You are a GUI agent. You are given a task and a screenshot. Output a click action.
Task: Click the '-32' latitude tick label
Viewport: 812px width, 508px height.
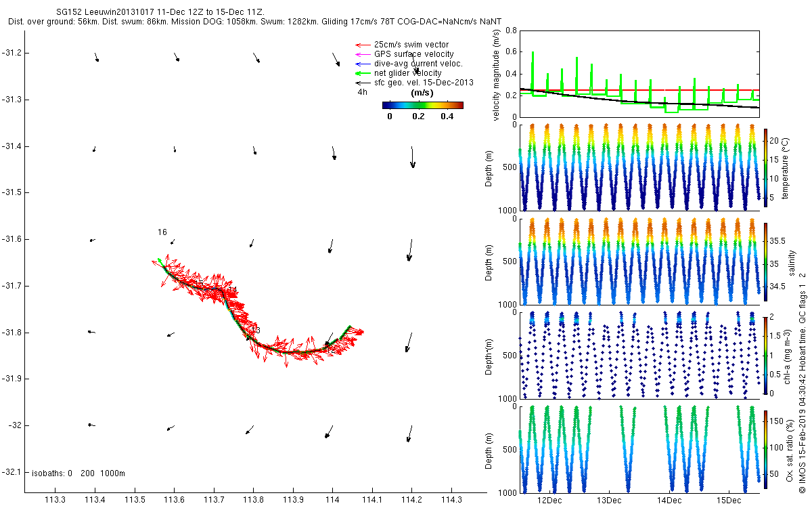click(15, 425)
